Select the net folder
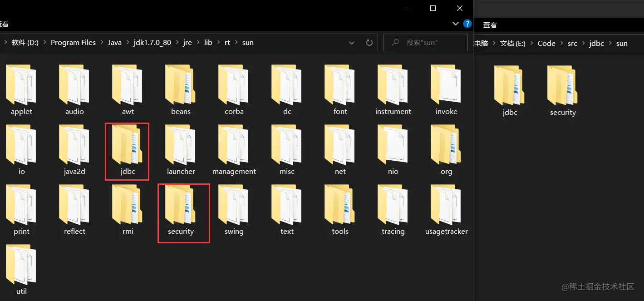The height and width of the screenshot is (301, 644). (340, 150)
